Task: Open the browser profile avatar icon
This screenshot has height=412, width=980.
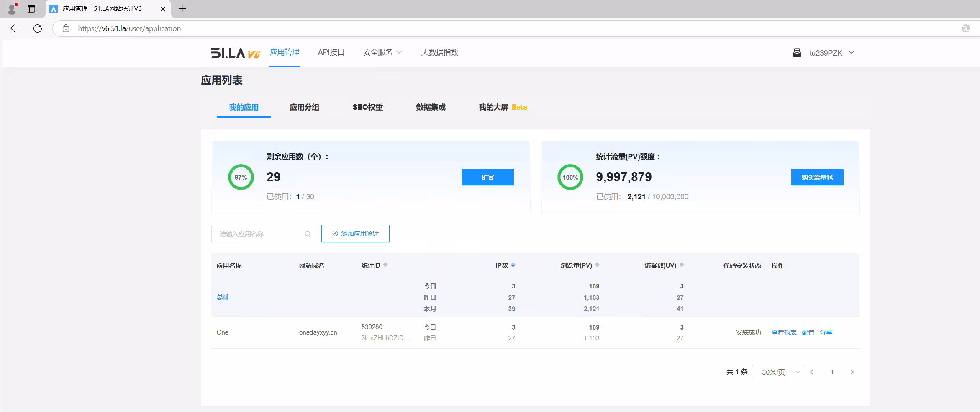Action: point(12,8)
